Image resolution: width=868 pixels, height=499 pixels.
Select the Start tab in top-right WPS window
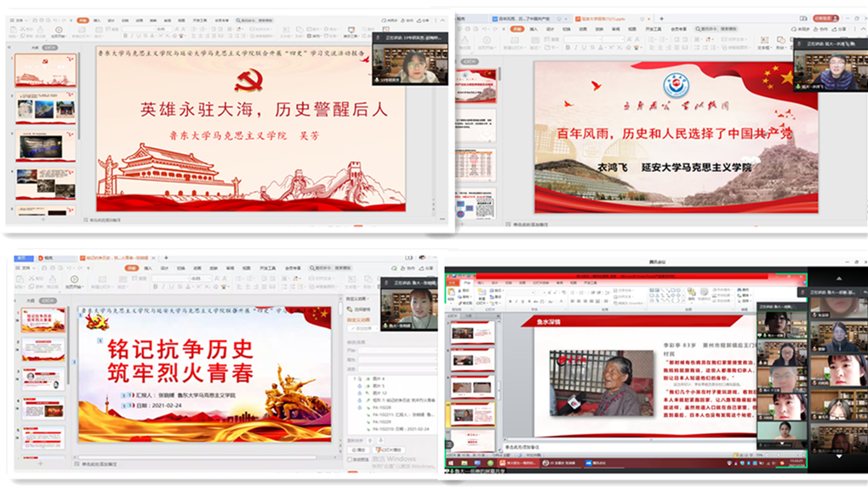coord(517,28)
